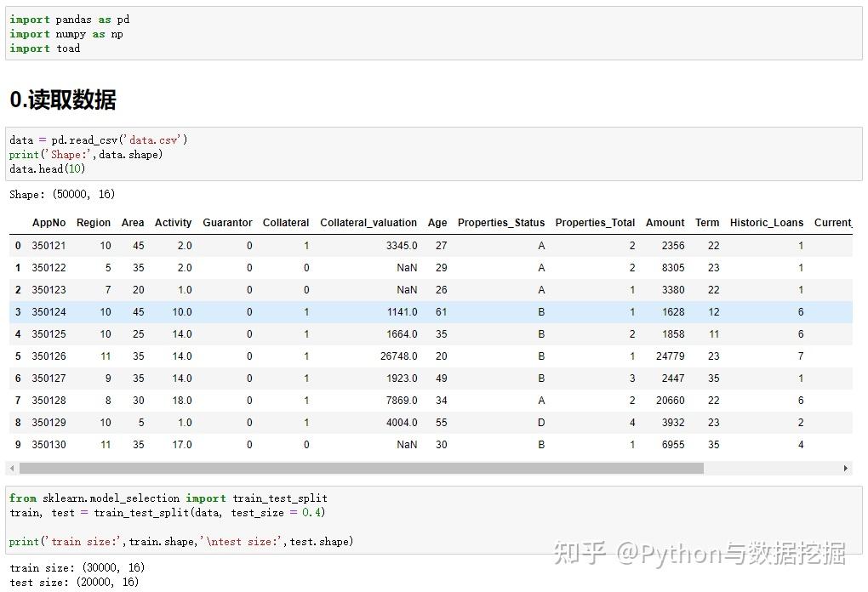The height and width of the screenshot is (592, 868).
Task: Click the Properties_Status column header
Action: (x=501, y=222)
